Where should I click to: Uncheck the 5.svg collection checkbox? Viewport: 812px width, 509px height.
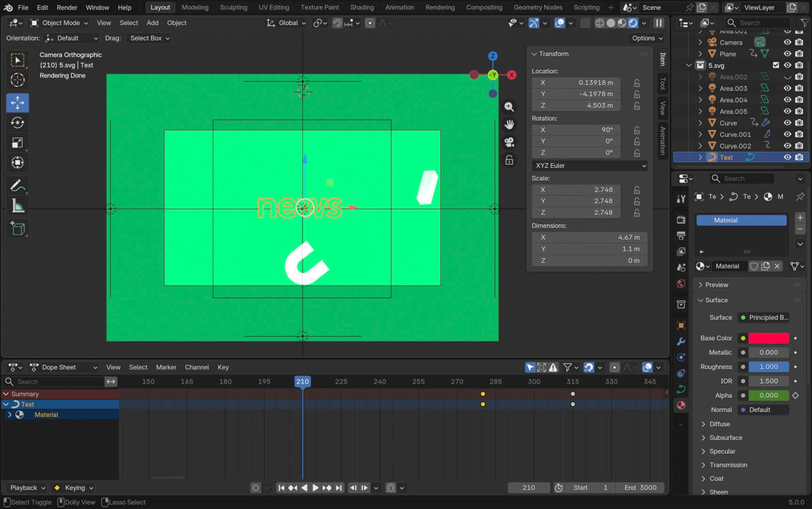(x=776, y=65)
